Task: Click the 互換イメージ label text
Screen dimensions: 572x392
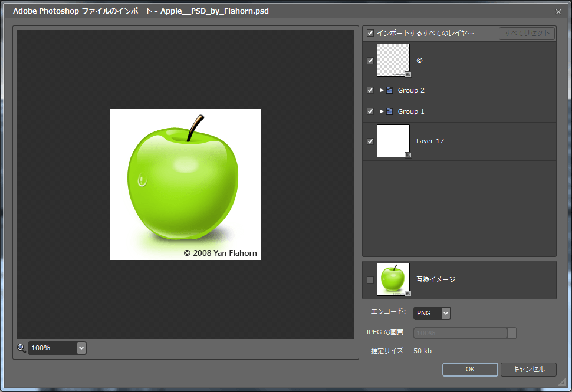Action: pyautogui.click(x=436, y=279)
